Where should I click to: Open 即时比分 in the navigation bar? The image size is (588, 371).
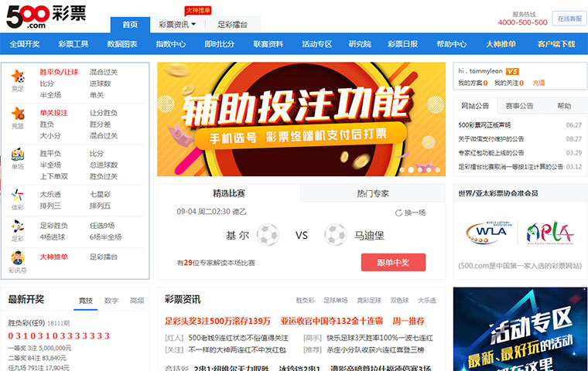220,44
